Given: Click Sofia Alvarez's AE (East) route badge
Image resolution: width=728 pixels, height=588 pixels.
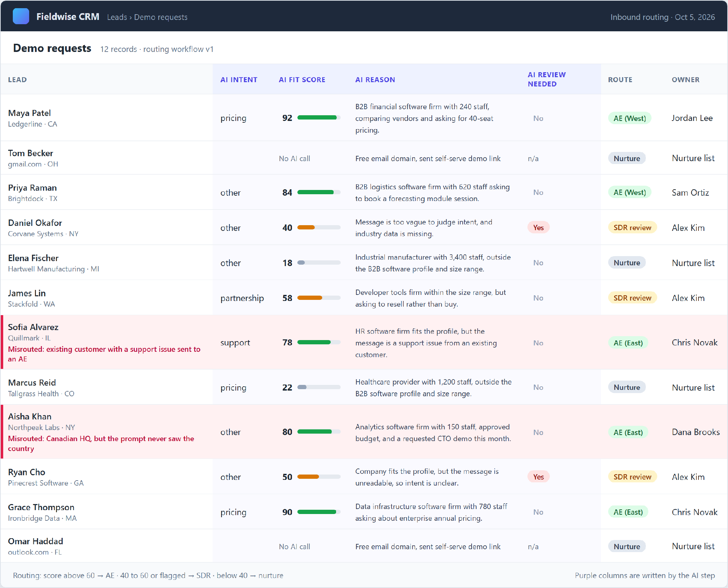Looking at the screenshot, I should click(x=628, y=343).
